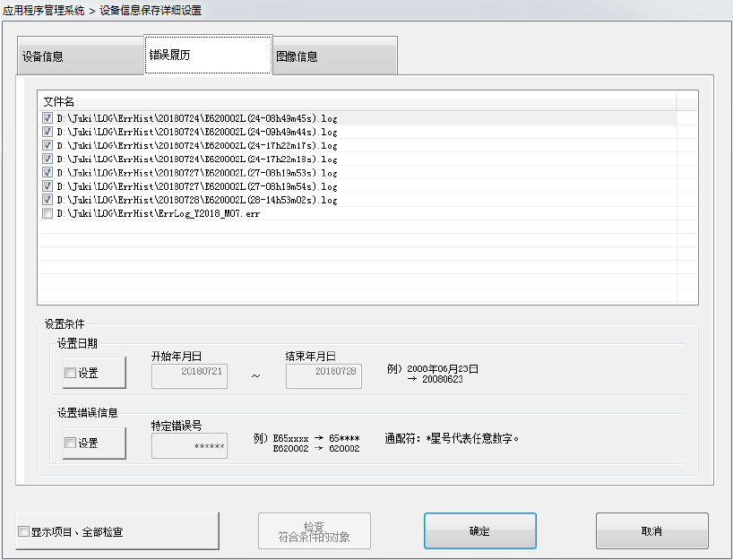Select the row text 27-08h19m53s.log
Image resolution: width=733 pixels, height=560 pixels.
[x=197, y=173]
